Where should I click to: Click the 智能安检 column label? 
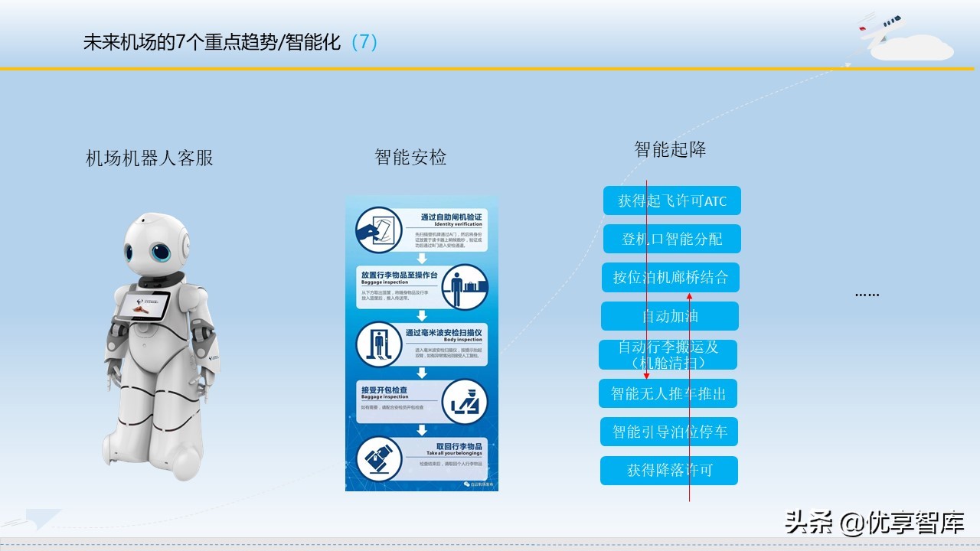pyautogui.click(x=410, y=158)
